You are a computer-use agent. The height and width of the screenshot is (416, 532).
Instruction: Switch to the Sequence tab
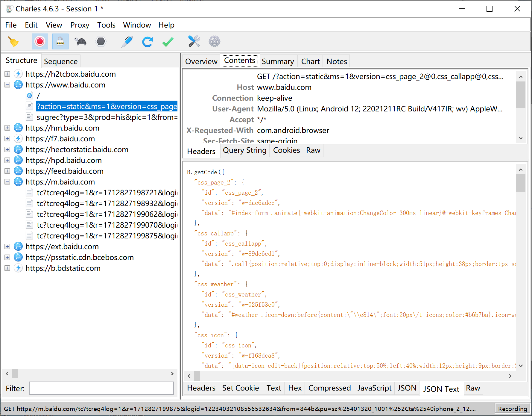pos(61,61)
